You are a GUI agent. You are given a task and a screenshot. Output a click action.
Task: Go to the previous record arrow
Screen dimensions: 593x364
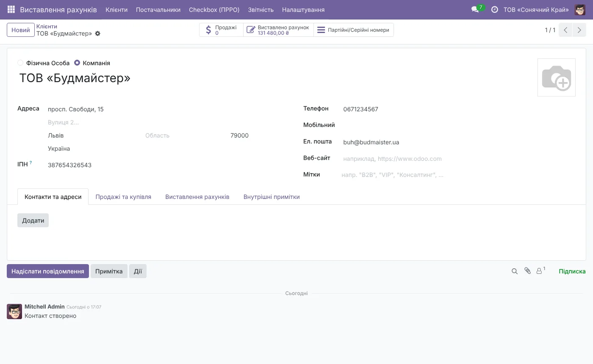(x=565, y=30)
